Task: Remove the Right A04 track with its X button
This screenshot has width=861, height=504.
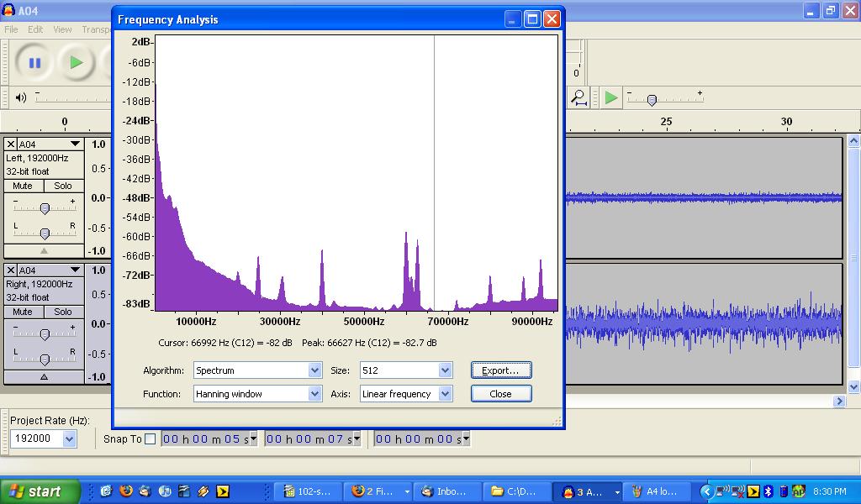Action: (12, 270)
